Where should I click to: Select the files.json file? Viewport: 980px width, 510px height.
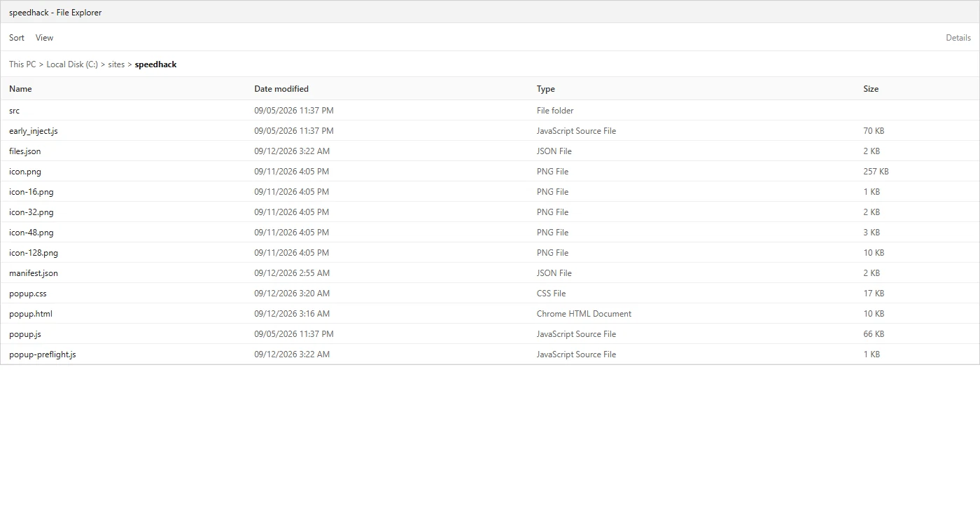point(490,151)
